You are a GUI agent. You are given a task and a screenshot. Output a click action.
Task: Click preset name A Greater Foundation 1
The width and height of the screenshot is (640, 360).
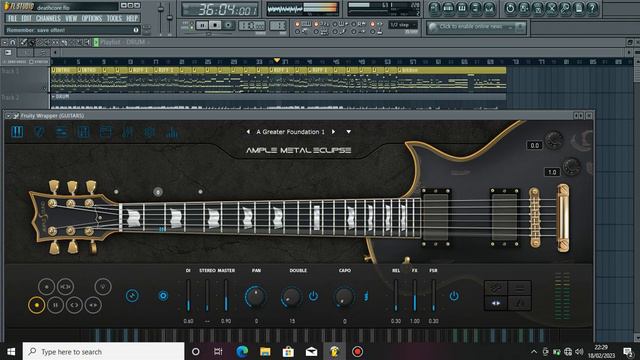pos(291,132)
